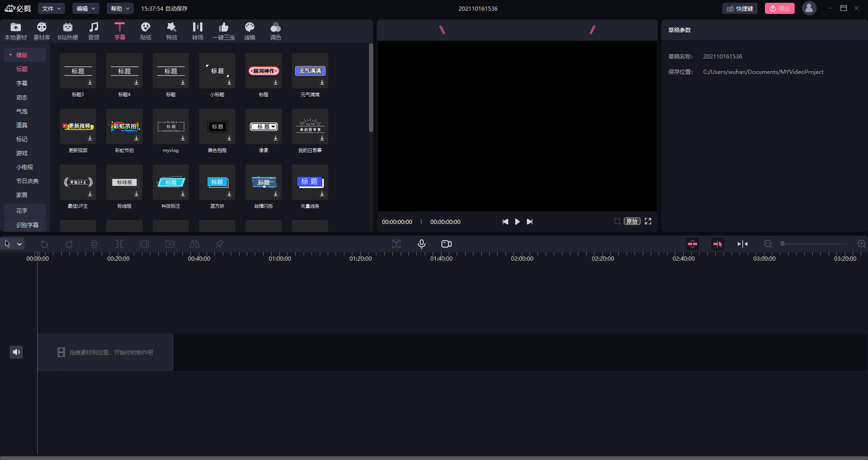Open the 转场 transitions panel
868x460 pixels.
[198, 31]
